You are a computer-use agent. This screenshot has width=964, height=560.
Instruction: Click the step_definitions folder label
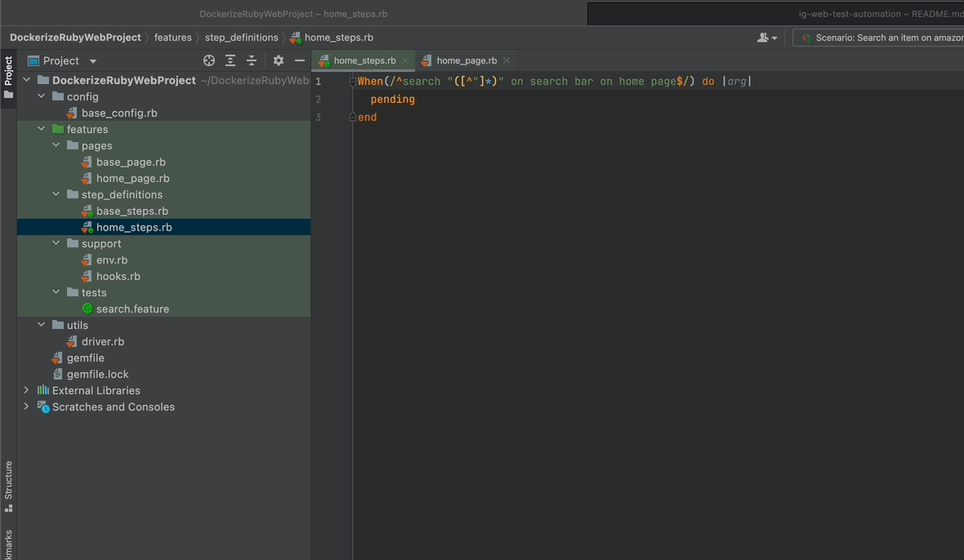click(x=122, y=194)
